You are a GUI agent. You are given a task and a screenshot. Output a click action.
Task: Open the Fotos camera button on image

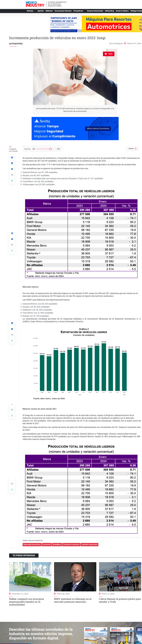[x=109, y=54]
